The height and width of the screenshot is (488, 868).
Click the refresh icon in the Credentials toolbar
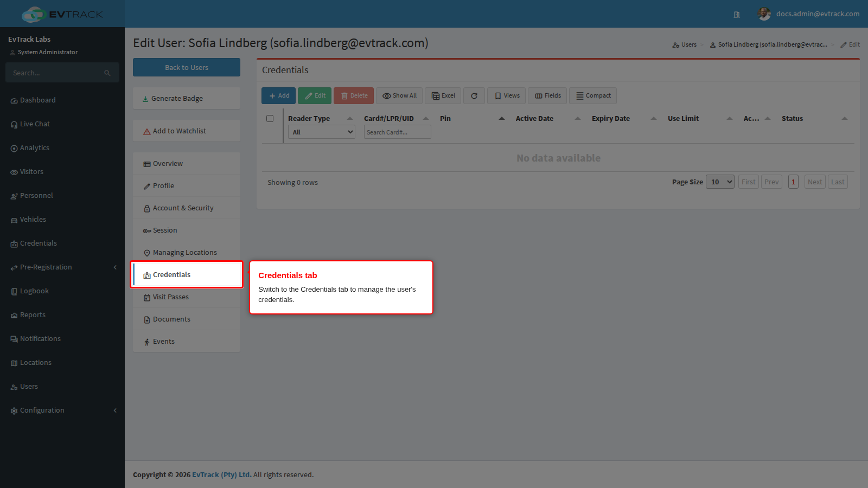[474, 96]
